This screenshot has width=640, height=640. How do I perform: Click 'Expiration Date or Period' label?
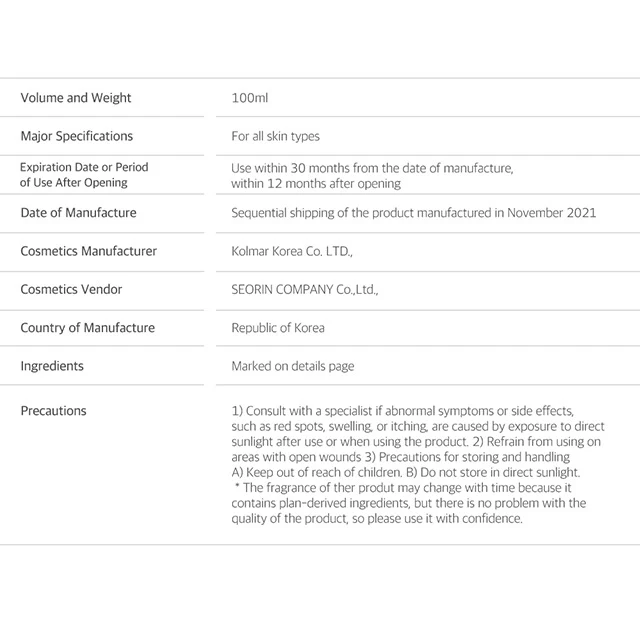pyautogui.click(x=84, y=167)
